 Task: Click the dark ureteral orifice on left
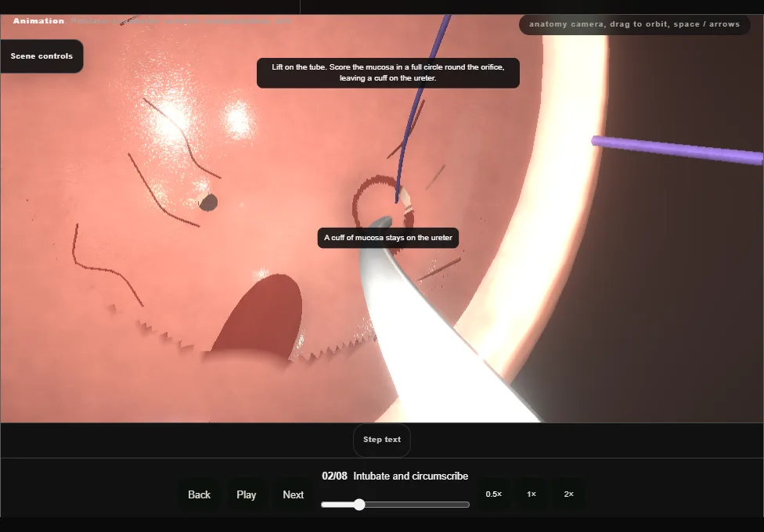coord(208,202)
